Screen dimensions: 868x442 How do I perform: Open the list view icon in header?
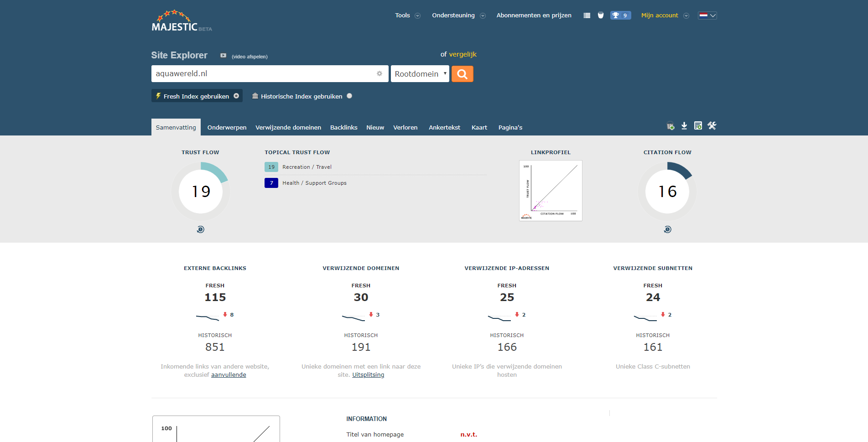(587, 16)
